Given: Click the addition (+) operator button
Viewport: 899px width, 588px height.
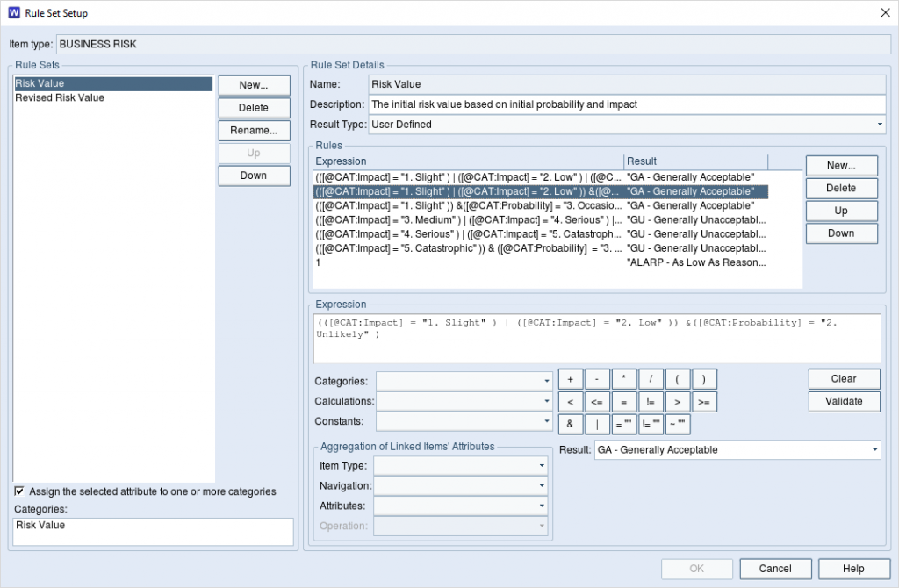Looking at the screenshot, I should click(x=569, y=378).
